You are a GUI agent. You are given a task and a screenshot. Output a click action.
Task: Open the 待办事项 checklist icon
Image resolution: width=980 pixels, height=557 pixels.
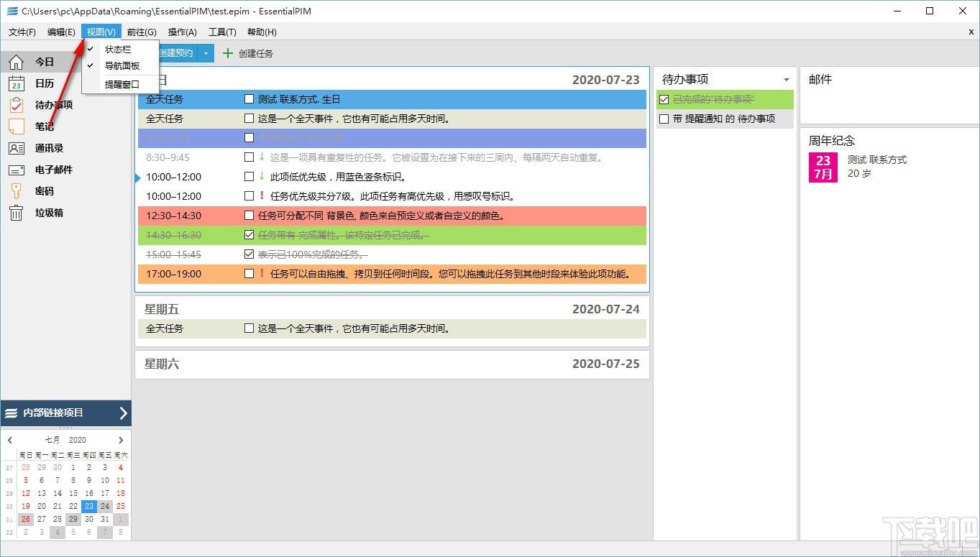tap(16, 105)
